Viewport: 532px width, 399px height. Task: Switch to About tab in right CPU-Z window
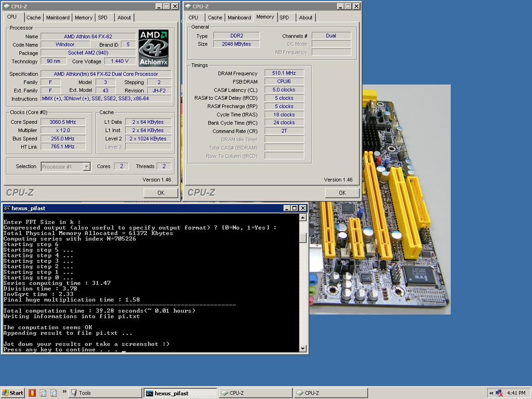click(x=306, y=18)
